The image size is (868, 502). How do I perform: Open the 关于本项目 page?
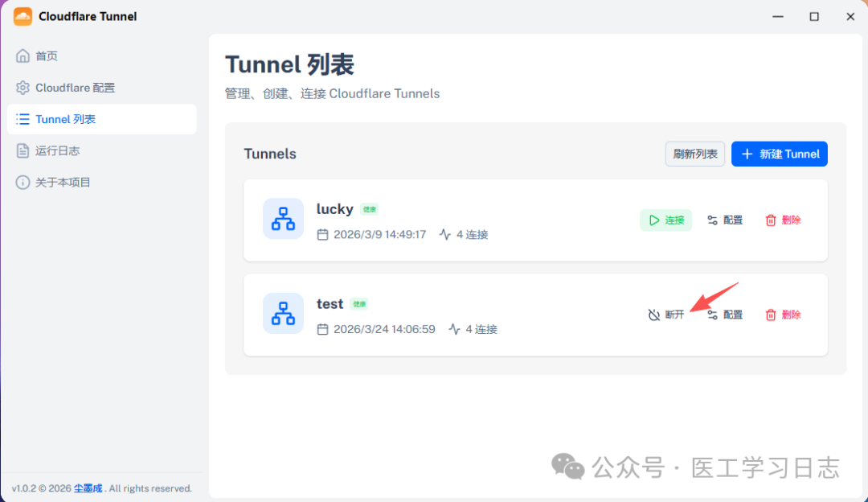56,182
